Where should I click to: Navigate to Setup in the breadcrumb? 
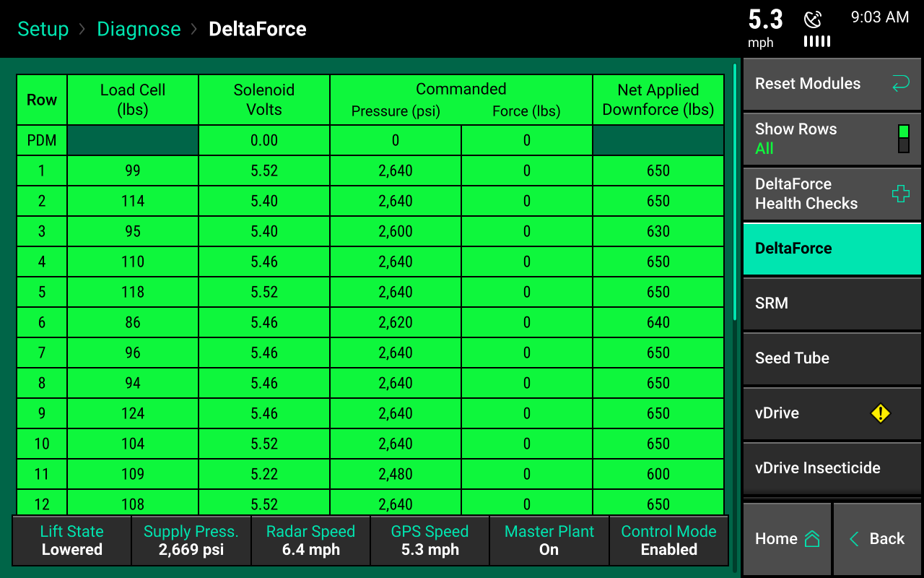43,29
